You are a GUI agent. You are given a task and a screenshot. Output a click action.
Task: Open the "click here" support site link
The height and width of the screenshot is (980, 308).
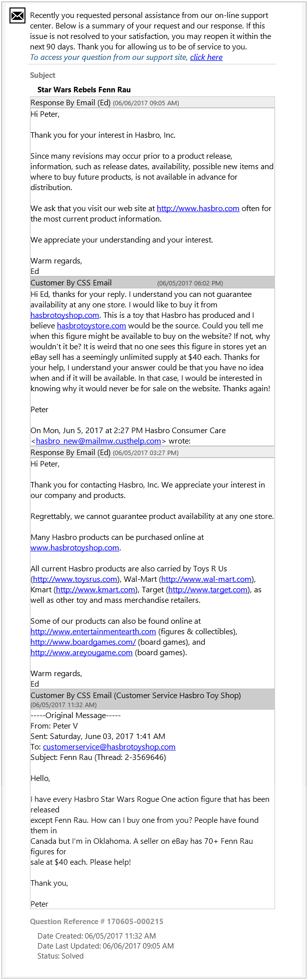click(x=206, y=57)
